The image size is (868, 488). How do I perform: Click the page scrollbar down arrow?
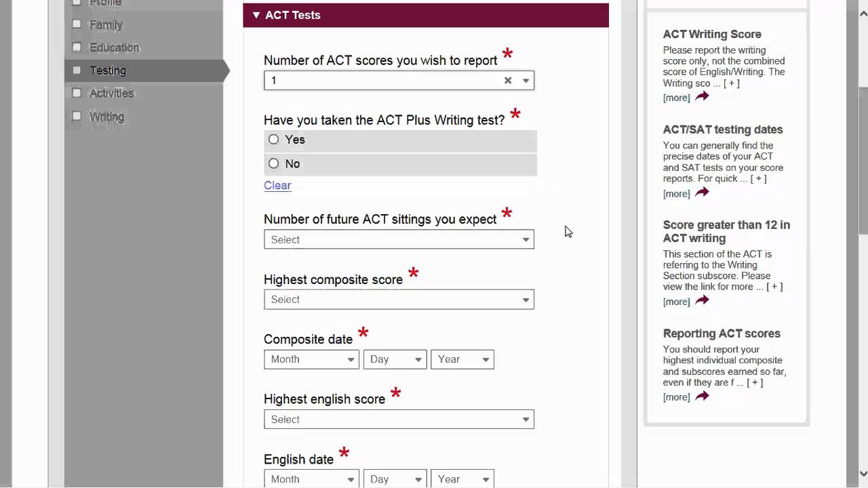coord(863,474)
